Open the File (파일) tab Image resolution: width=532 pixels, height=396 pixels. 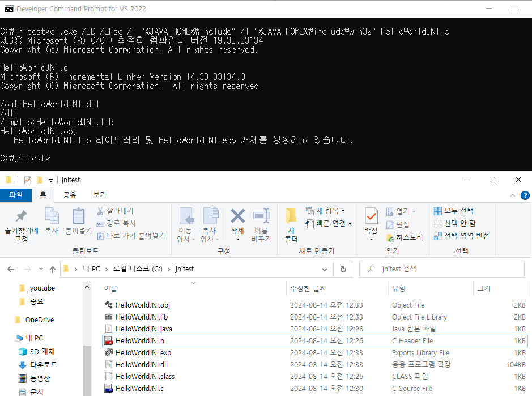coord(16,195)
